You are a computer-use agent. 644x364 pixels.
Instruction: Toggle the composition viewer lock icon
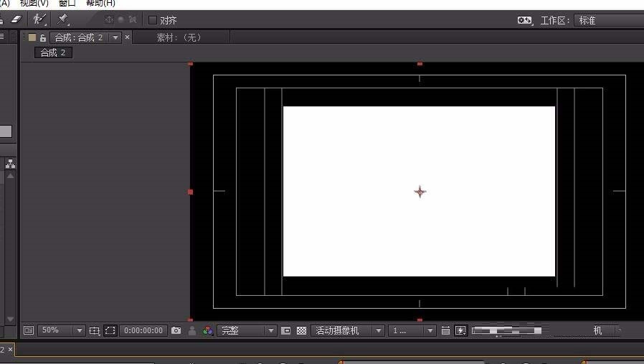tap(43, 38)
